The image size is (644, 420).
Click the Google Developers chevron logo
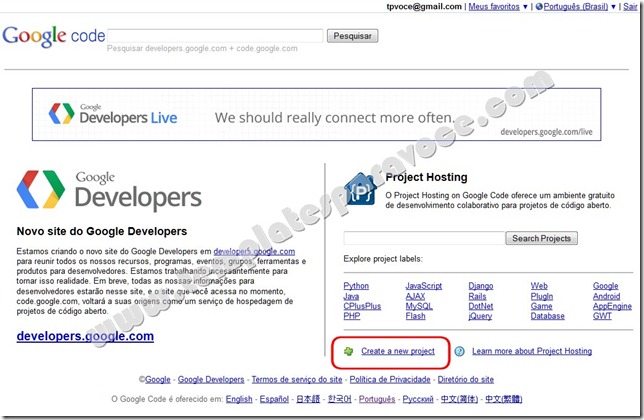click(41, 189)
